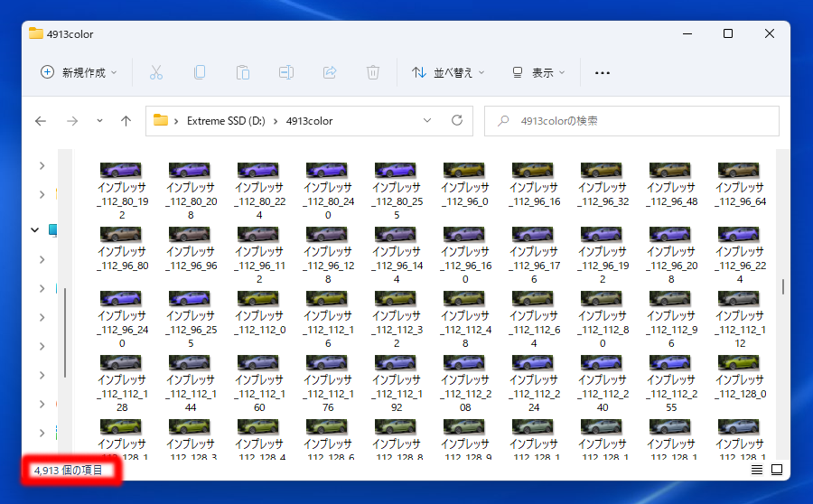
Task: Click file name インプレッサ_112_112_240
Action: pos(603,394)
